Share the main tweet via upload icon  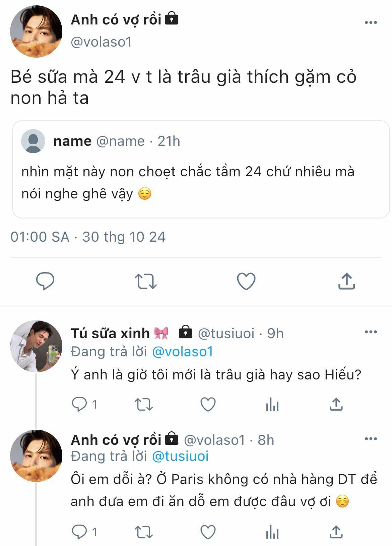346,281
